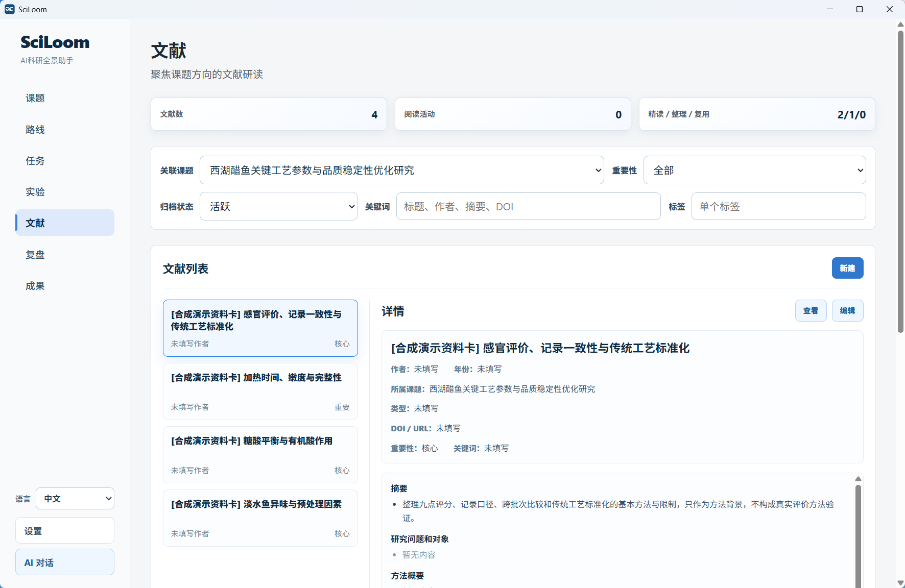Click the 文献数 statistic card
The width and height of the screenshot is (905, 588).
click(x=269, y=114)
